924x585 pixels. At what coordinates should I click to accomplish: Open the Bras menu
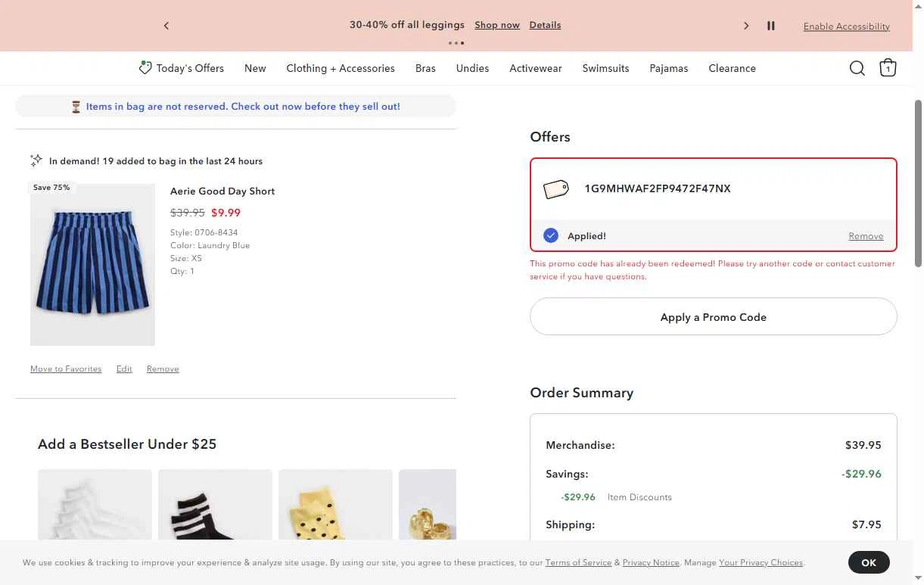pos(425,68)
